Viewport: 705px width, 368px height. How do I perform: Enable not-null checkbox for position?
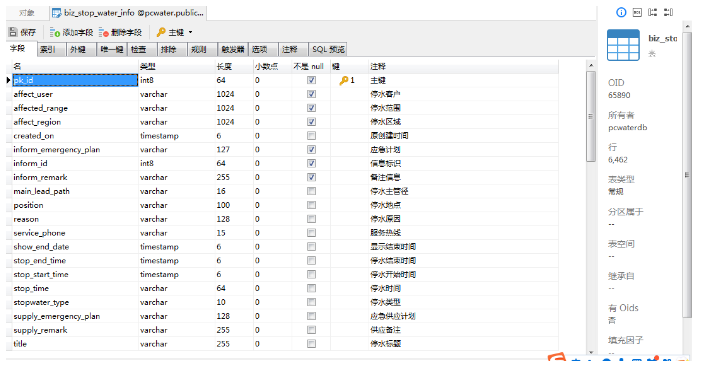click(311, 205)
